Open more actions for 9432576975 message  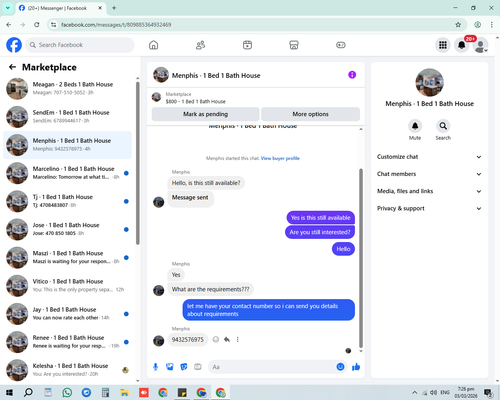point(238,339)
